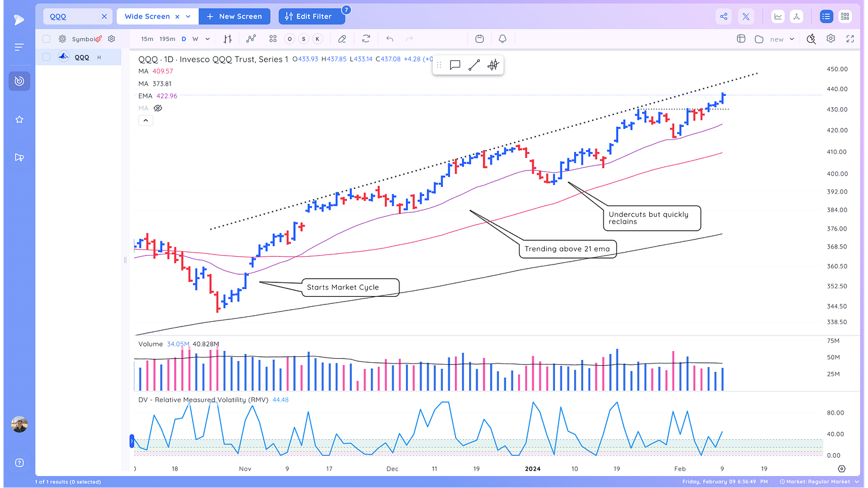
Task: Close the Wide Screen tab
Action: 178,17
